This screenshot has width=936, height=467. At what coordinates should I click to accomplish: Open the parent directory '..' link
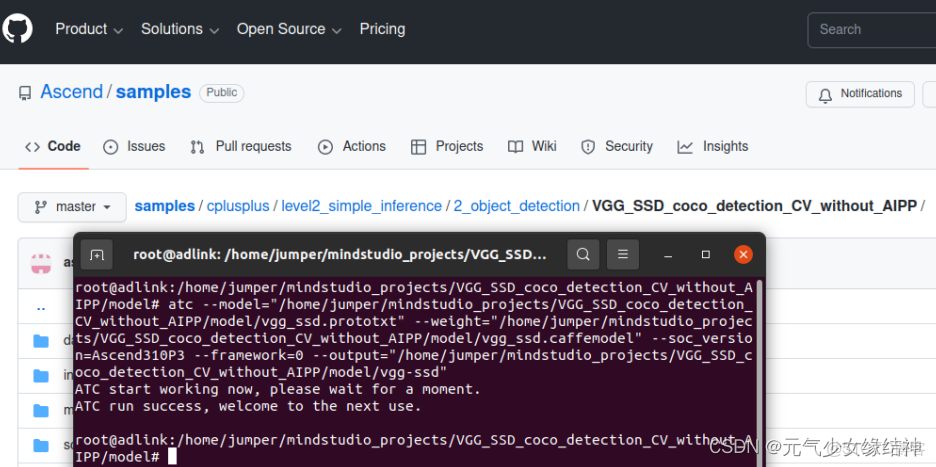tap(41, 309)
